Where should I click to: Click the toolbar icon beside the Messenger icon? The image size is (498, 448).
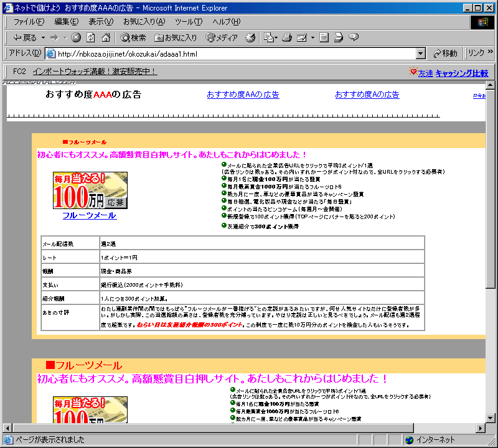pos(339,37)
